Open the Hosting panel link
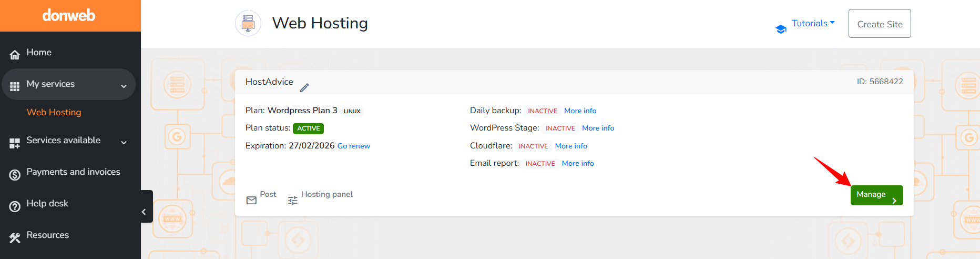This screenshot has width=980, height=259. pos(327,194)
